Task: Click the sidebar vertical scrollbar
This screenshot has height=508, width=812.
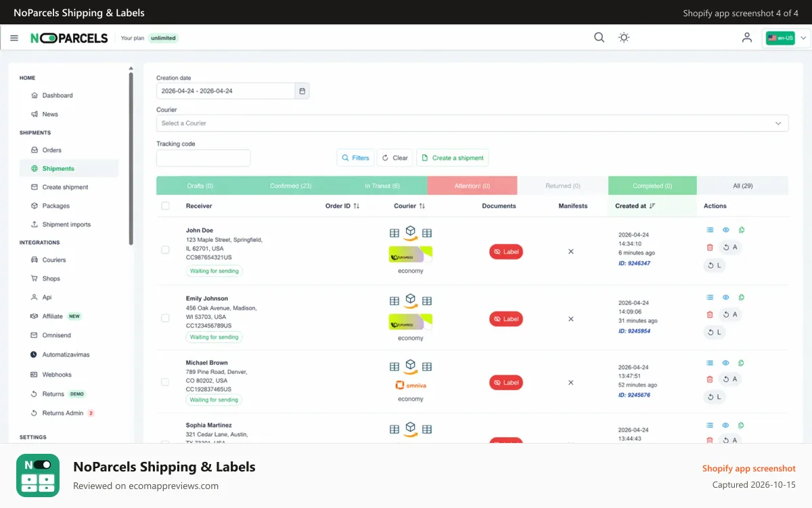Action: 131,158
